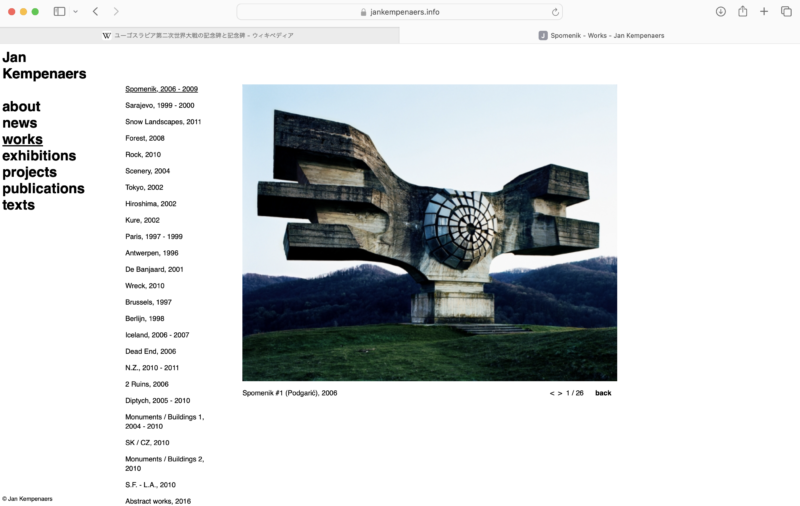Go to exhibitions section
Viewport: 800px width, 506px height.
[39, 156]
